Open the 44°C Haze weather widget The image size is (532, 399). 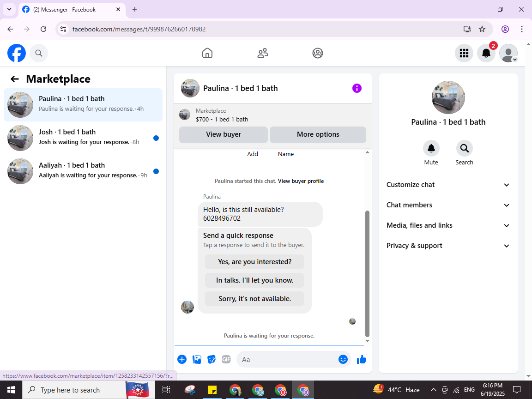coord(396,390)
